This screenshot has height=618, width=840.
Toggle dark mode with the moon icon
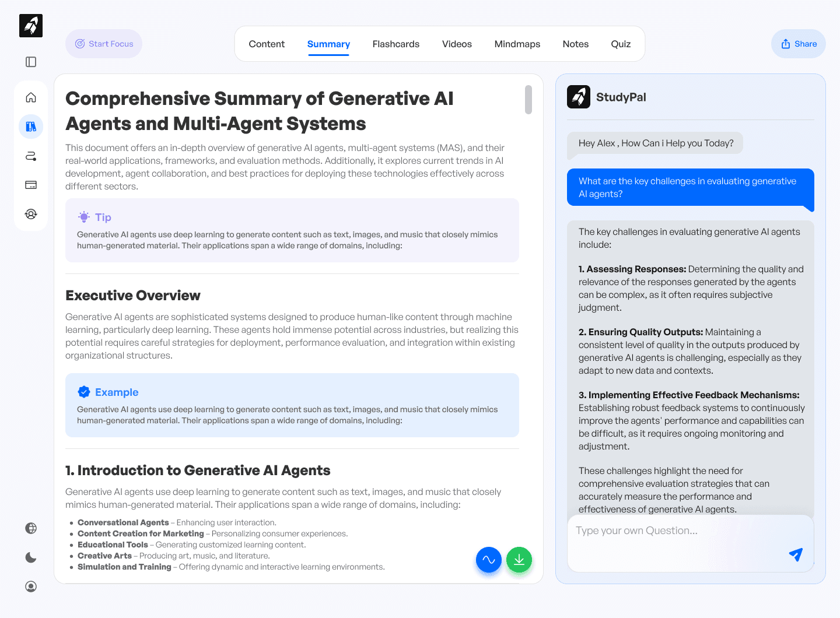(x=30, y=557)
